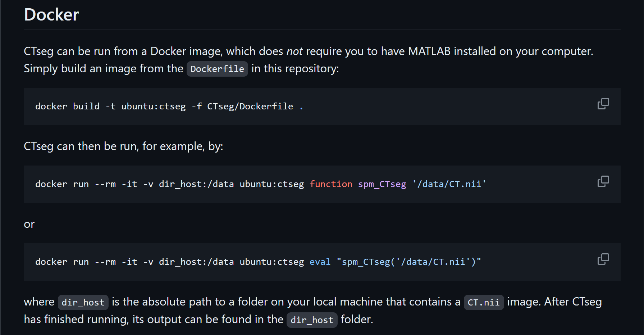Copy the docker run function command
This screenshot has height=335, width=644.
click(x=603, y=181)
